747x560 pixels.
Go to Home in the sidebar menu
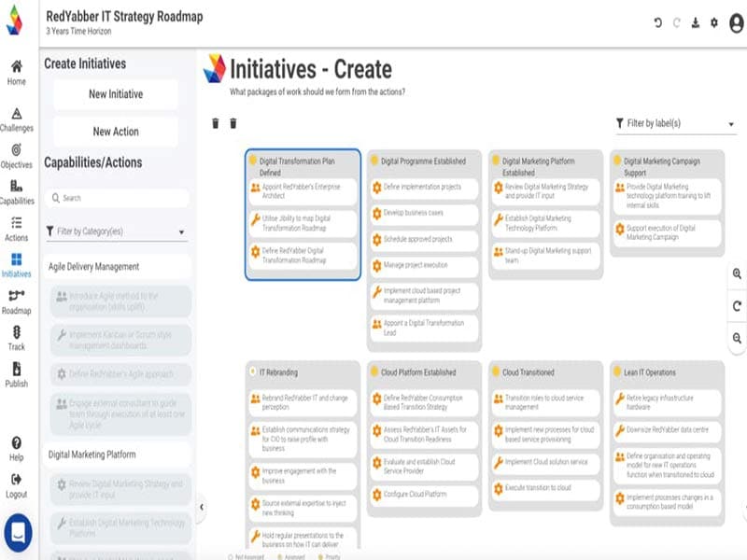point(16,73)
